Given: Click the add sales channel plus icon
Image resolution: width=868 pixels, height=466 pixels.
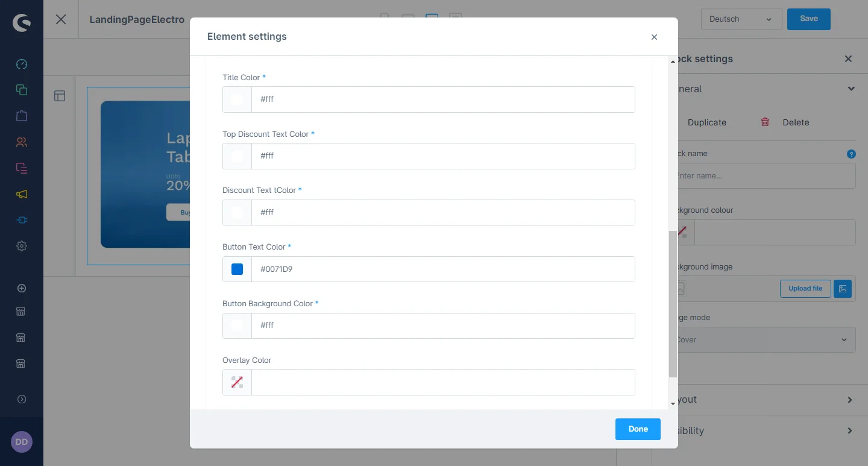Looking at the screenshot, I should 22,288.
